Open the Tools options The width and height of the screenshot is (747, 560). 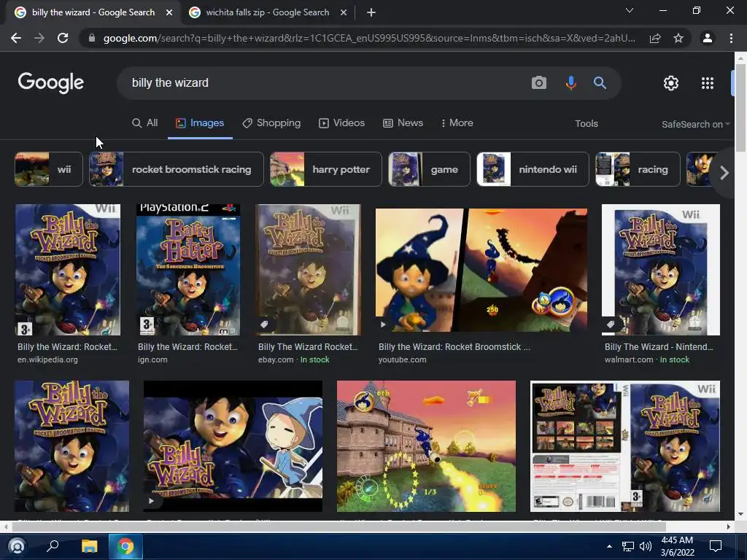pyautogui.click(x=587, y=123)
